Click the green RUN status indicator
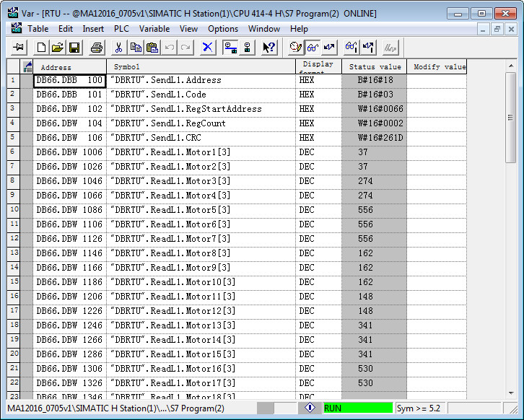Screen dimensions: 524x420 point(358,408)
